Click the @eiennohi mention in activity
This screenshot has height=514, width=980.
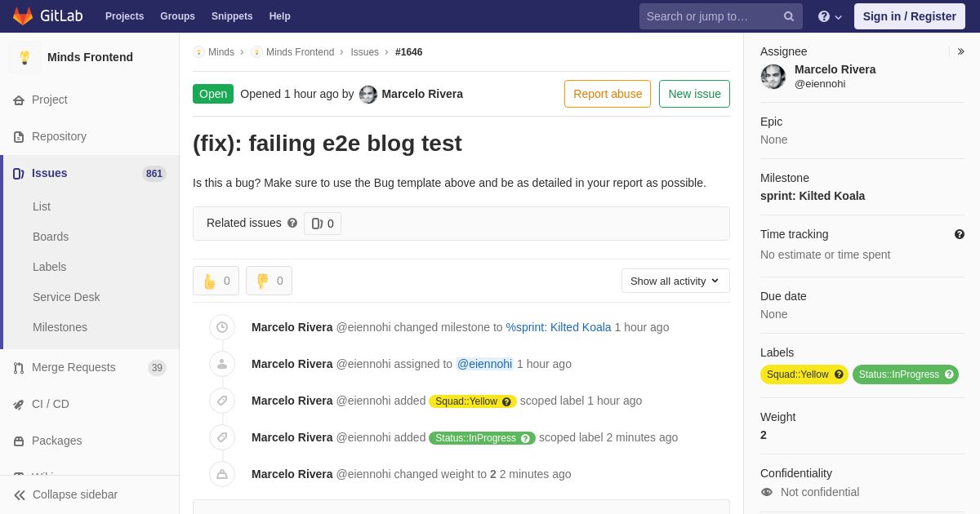click(x=484, y=364)
